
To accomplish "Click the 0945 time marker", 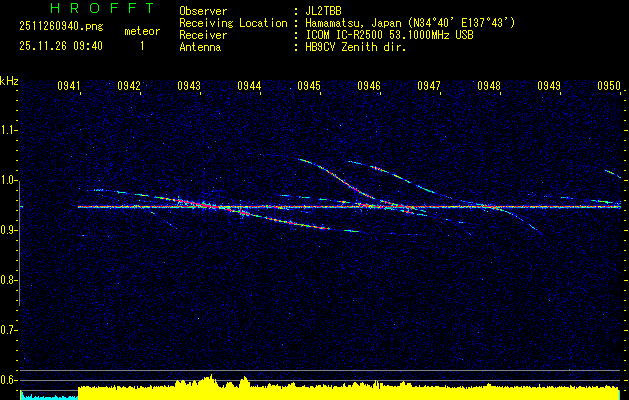I will pyautogui.click(x=309, y=87).
